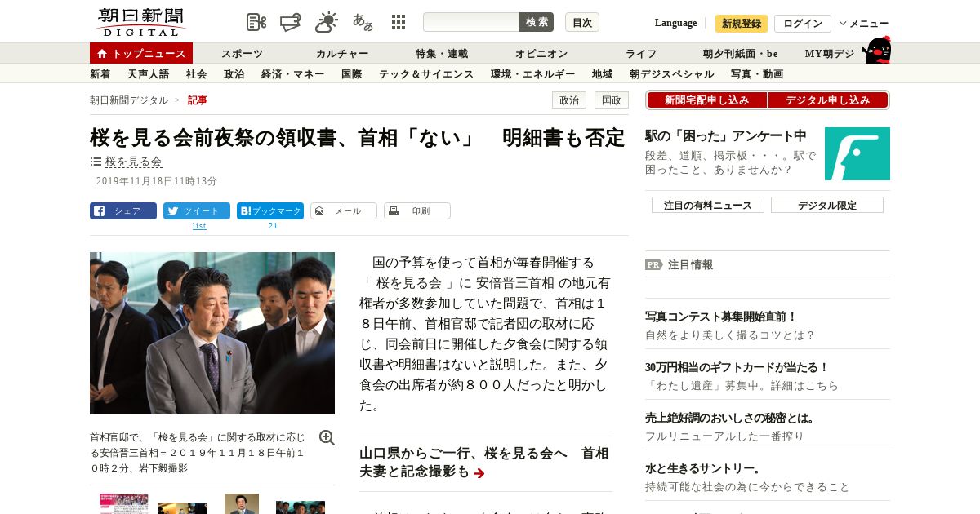980x514 pixels.
Task: Select 写真・動画 in sub navigation
Action: point(757,74)
